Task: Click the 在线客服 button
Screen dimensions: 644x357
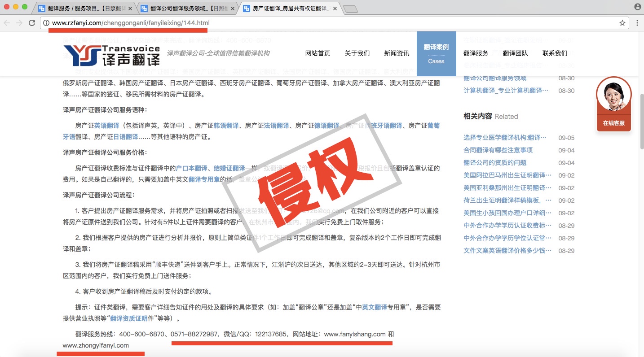Action: pyautogui.click(x=613, y=123)
